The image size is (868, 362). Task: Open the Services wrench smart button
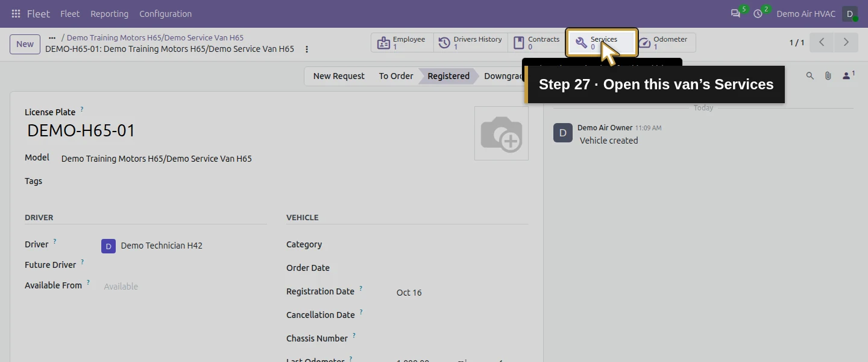[602, 43]
